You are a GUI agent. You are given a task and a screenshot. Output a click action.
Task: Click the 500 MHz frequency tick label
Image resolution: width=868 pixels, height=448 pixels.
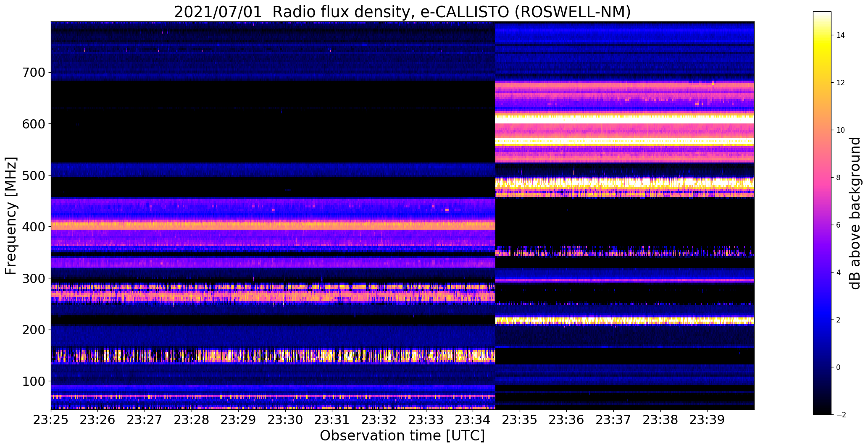tap(33, 176)
